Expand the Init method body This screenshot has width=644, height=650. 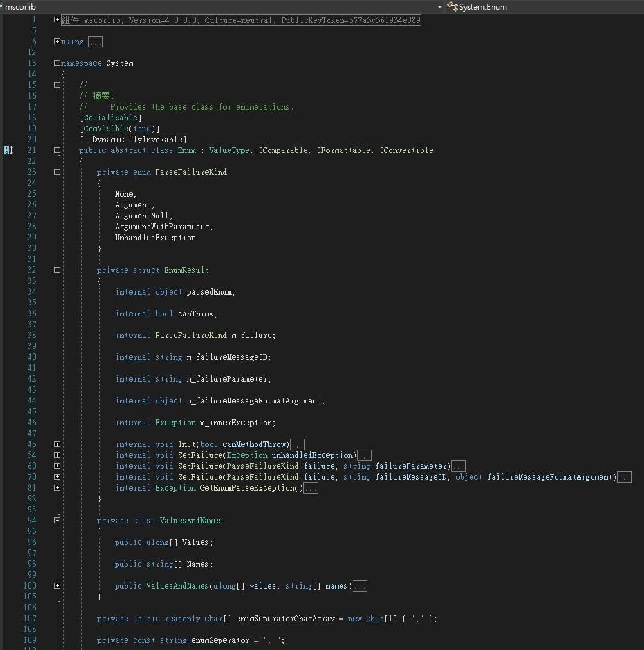coord(57,444)
